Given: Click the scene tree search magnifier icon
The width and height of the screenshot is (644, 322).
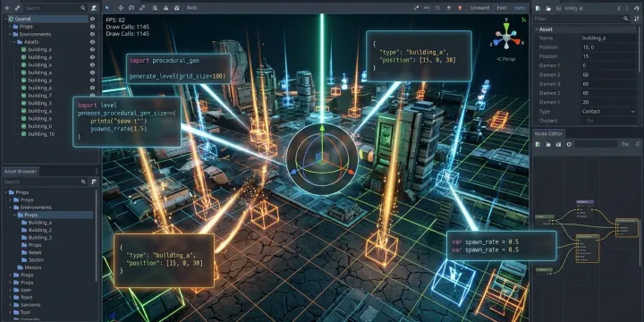Looking at the screenshot, I should pos(83,8).
